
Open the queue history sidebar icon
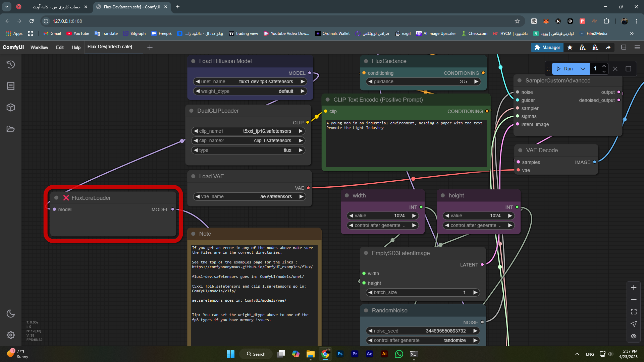[x=11, y=64]
